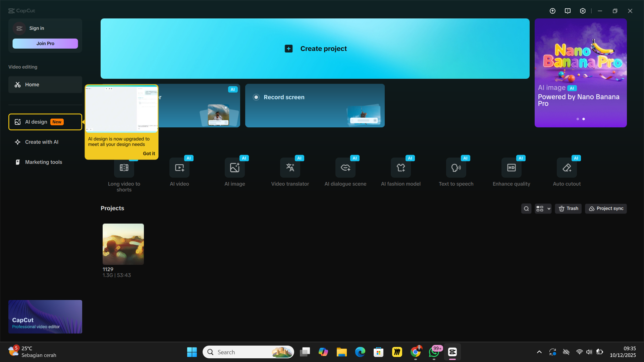Screen dimensions: 644x362
Task: Search projects with magnifier icon
Action: tap(526, 208)
